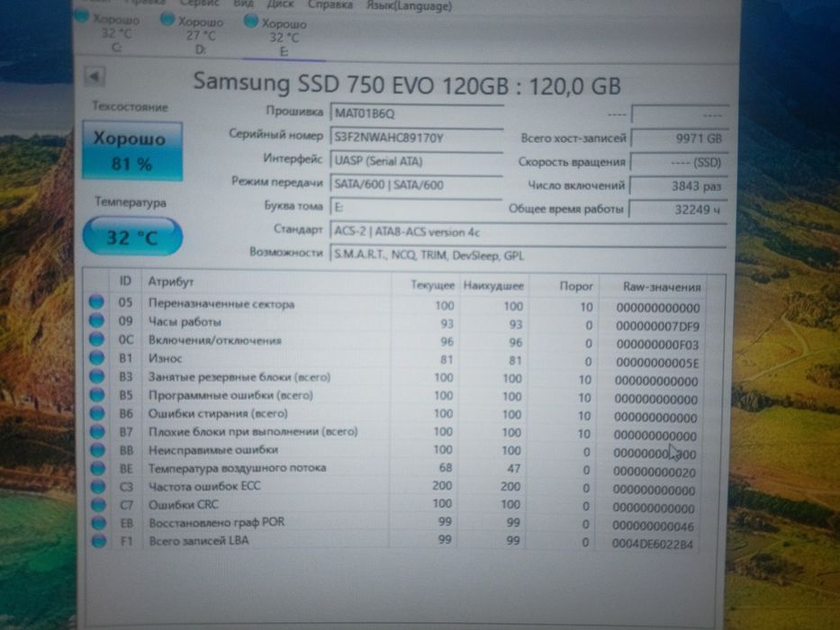The image size is (840, 630).
Task: Select row Частота ошибок ECC
Action: (395, 488)
